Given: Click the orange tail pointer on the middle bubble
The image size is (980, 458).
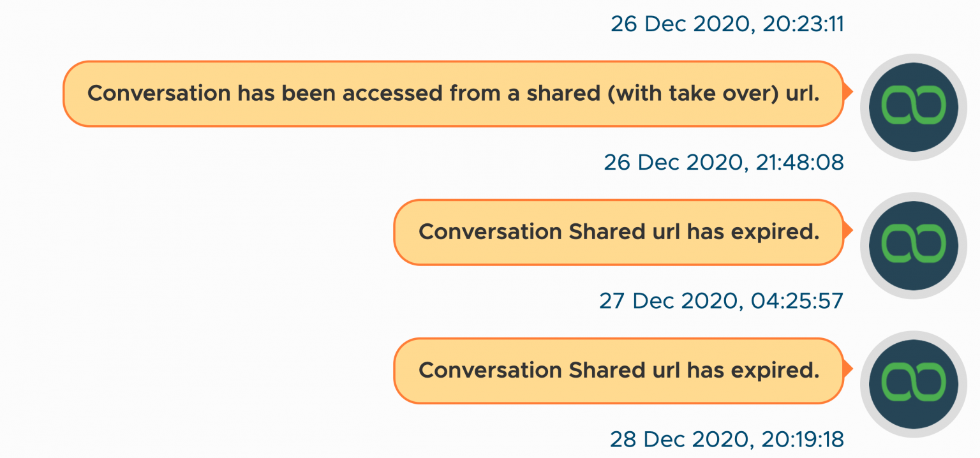Looking at the screenshot, I should click(849, 232).
